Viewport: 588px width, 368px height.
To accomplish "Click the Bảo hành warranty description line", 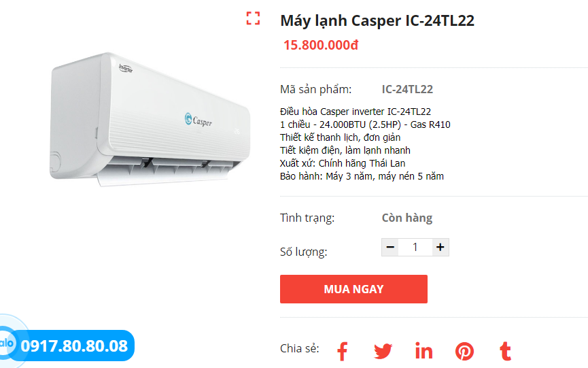I will [362, 176].
